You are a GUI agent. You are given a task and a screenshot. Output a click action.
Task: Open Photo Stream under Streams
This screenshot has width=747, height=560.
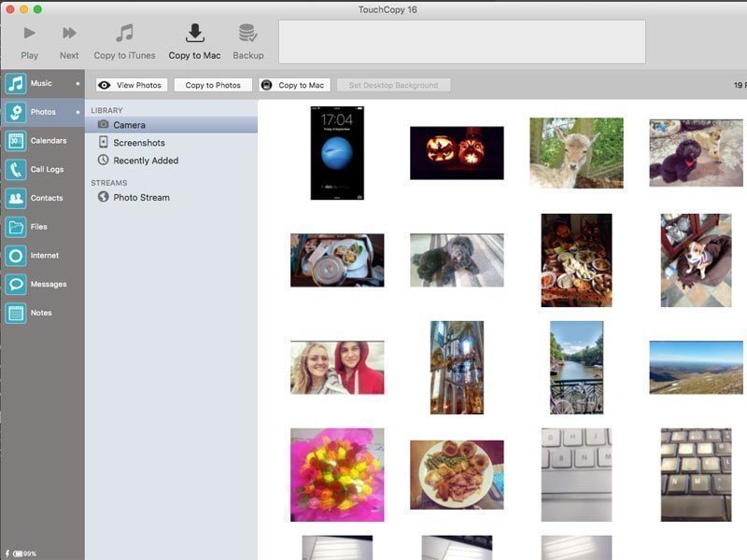(141, 198)
